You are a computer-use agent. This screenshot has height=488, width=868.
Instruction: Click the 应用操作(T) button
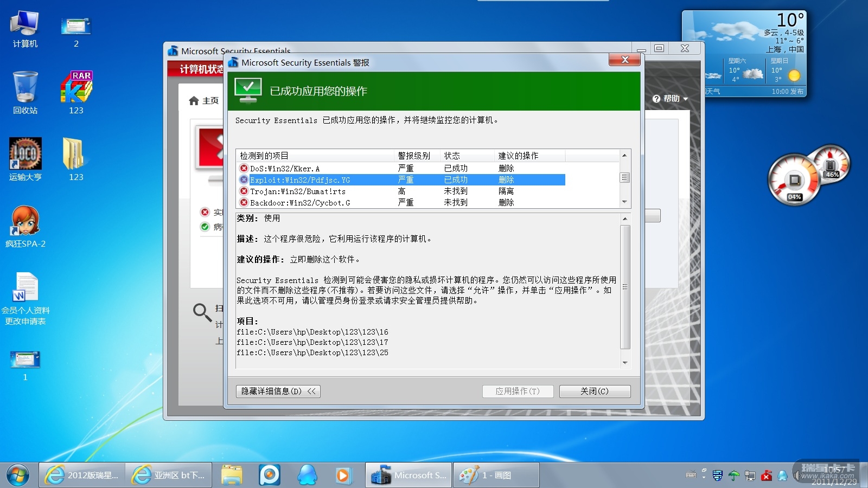(x=518, y=391)
